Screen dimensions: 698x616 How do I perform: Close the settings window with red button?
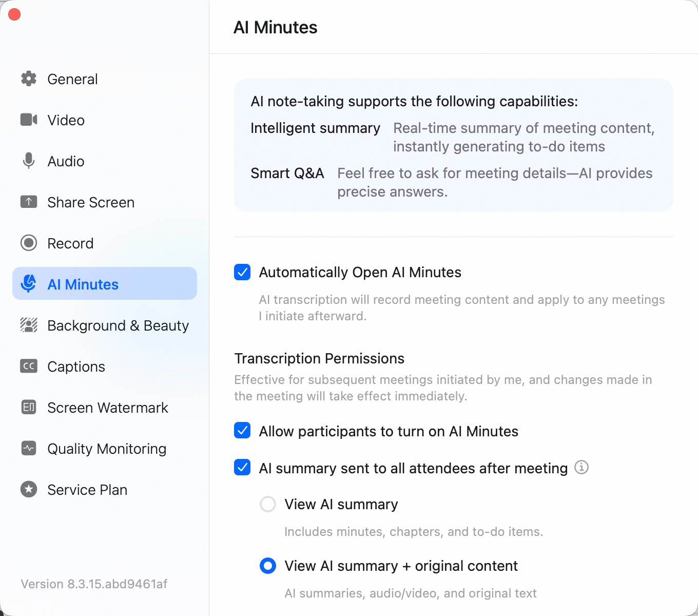click(14, 14)
